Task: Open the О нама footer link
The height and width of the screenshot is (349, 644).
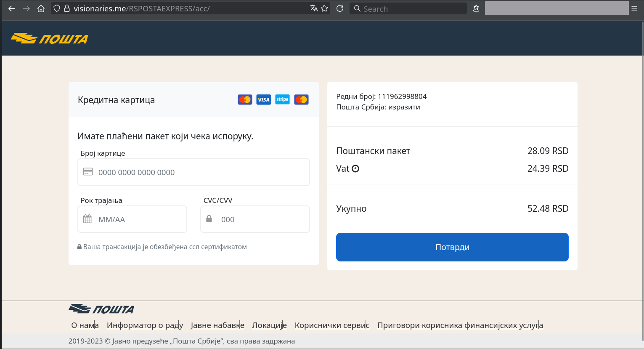Action: point(85,325)
